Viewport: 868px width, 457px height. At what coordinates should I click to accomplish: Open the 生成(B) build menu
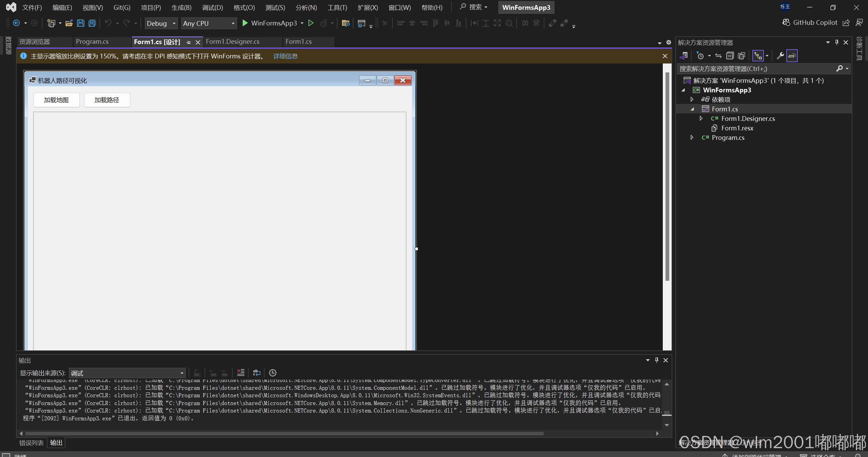click(x=181, y=7)
